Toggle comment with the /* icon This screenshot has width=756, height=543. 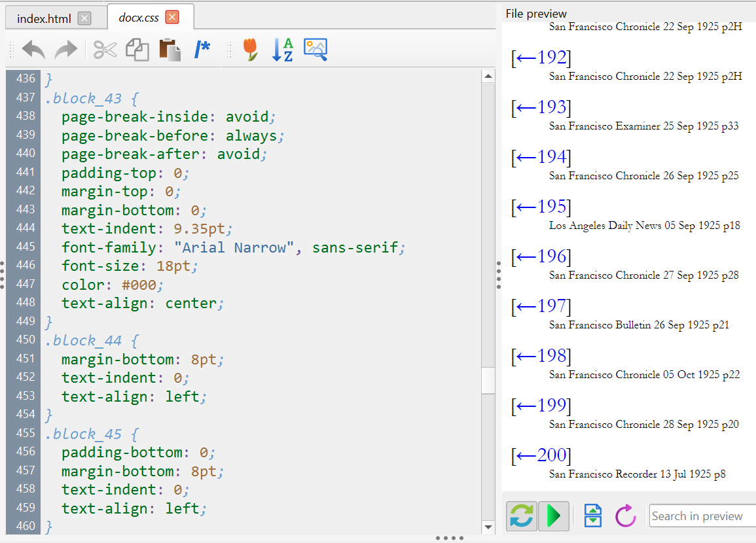pyautogui.click(x=202, y=50)
